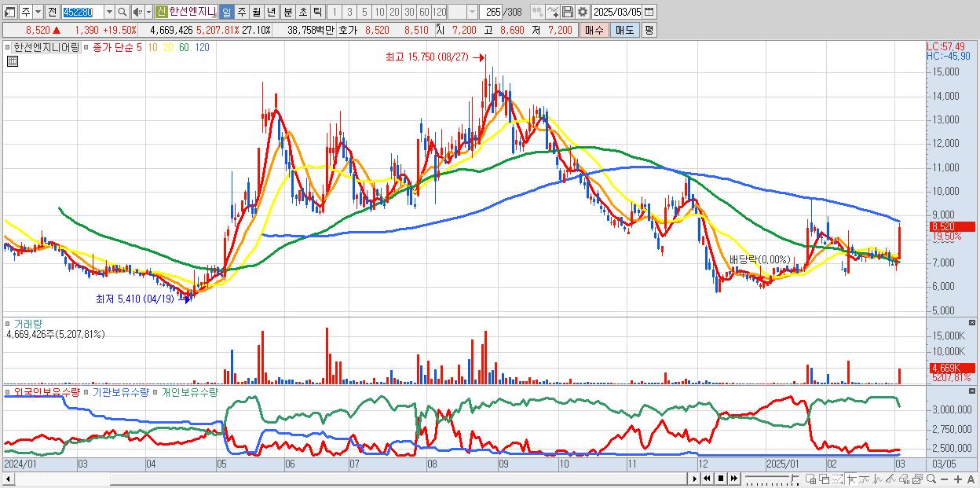Click the text A annotation icon

(x=971, y=479)
